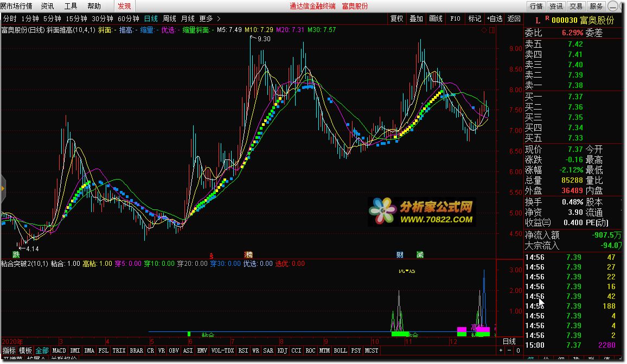Click the green 跌 event marker on chart
This screenshot has height=364, width=627.
click(16, 254)
